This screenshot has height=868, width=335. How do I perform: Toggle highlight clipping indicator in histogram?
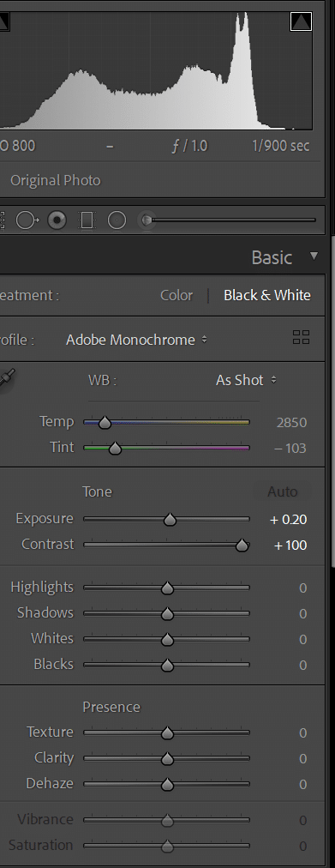pyautogui.click(x=301, y=21)
